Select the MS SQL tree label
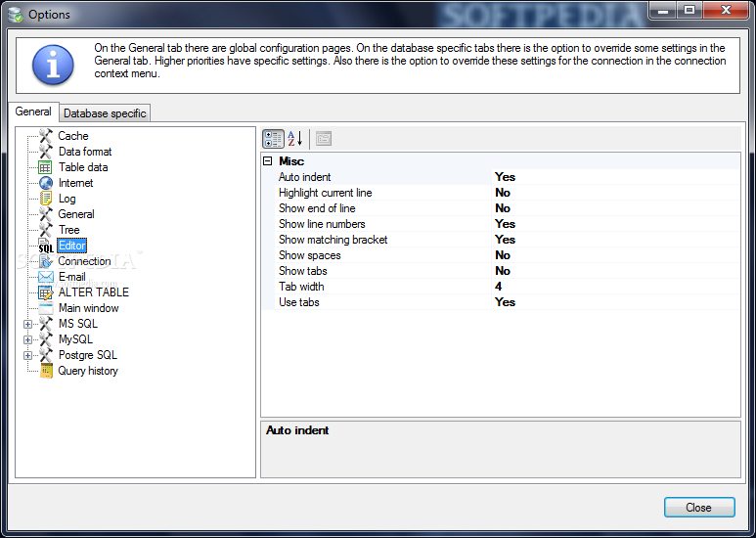 [x=78, y=324]
